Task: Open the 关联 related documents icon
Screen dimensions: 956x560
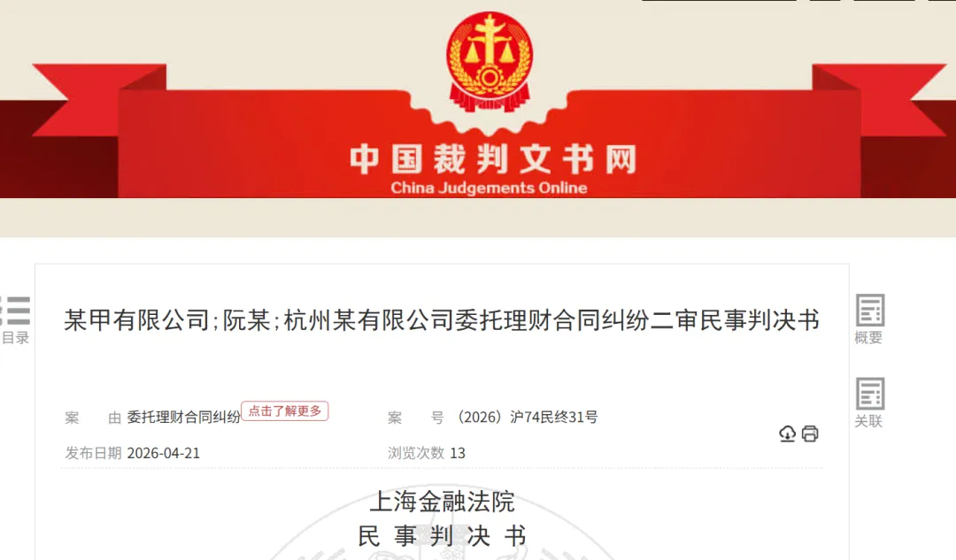Action: (x=870, y=394)
